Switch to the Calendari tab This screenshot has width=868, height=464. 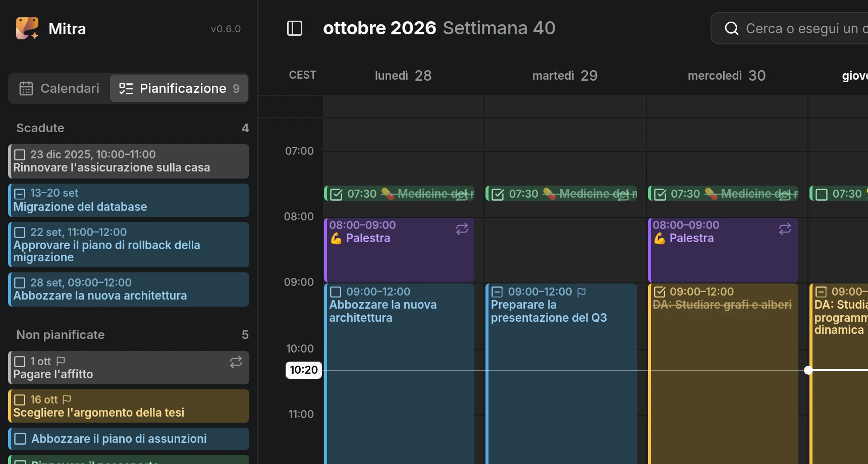click(60, 88)
